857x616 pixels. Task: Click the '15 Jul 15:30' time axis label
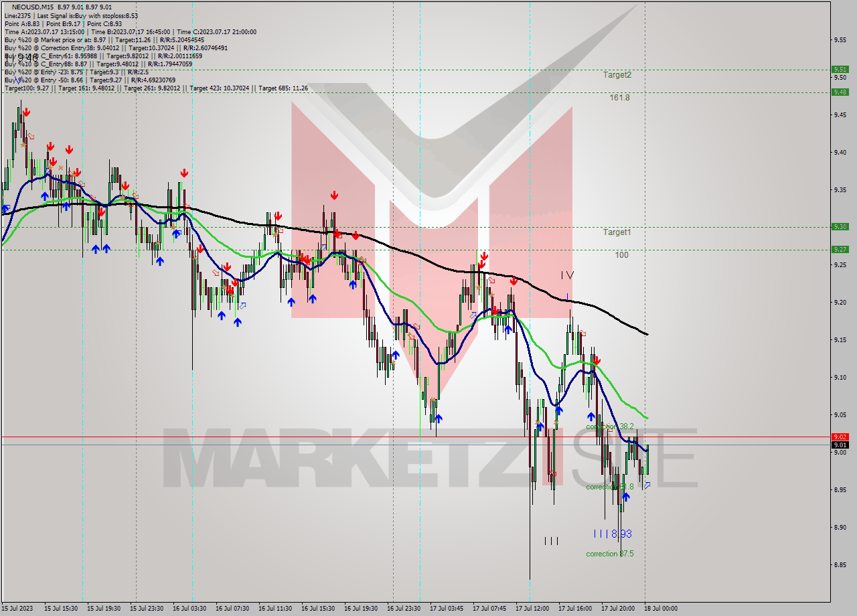[62, 609]
